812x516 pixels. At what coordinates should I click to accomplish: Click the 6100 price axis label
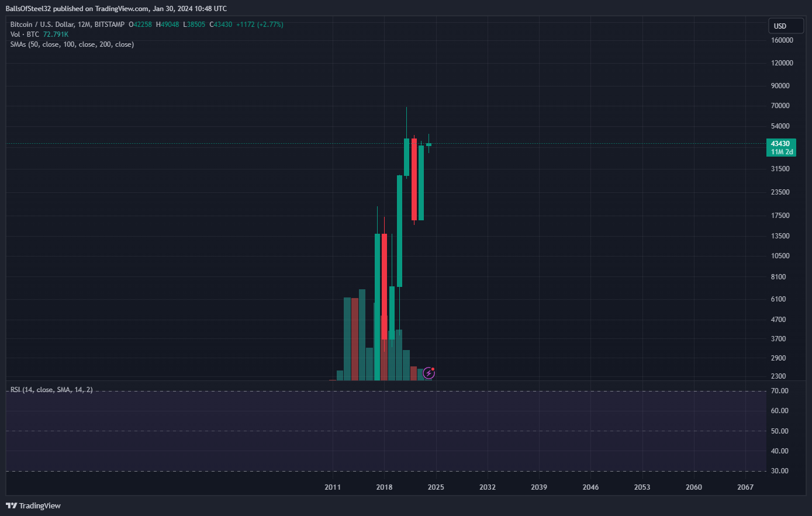click(779, 299)
